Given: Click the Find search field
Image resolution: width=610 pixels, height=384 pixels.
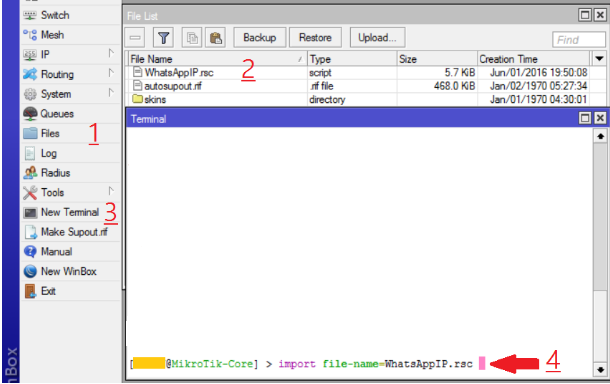Looking at the screenshot, I should click(579, 40).
